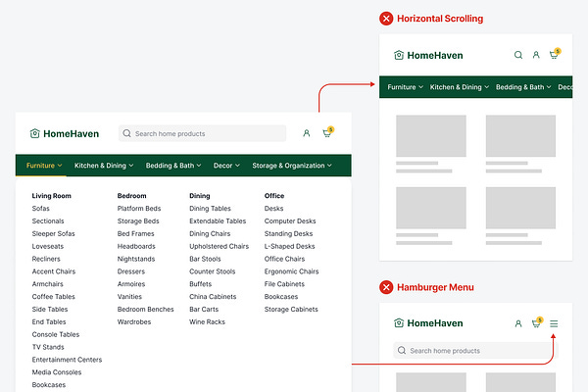
Task: Click the red X icon beside Horizontal Scrolling
Action: (x=386, y=19)
